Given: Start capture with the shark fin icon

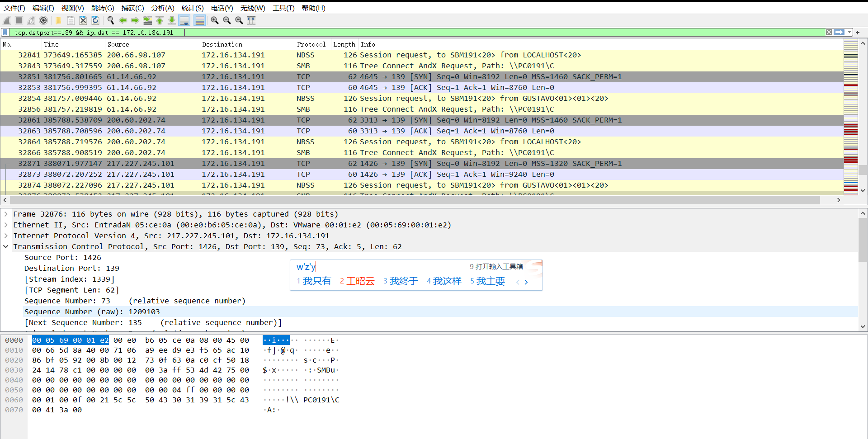Looking at the screenshot, I should (x=7, y=20).
